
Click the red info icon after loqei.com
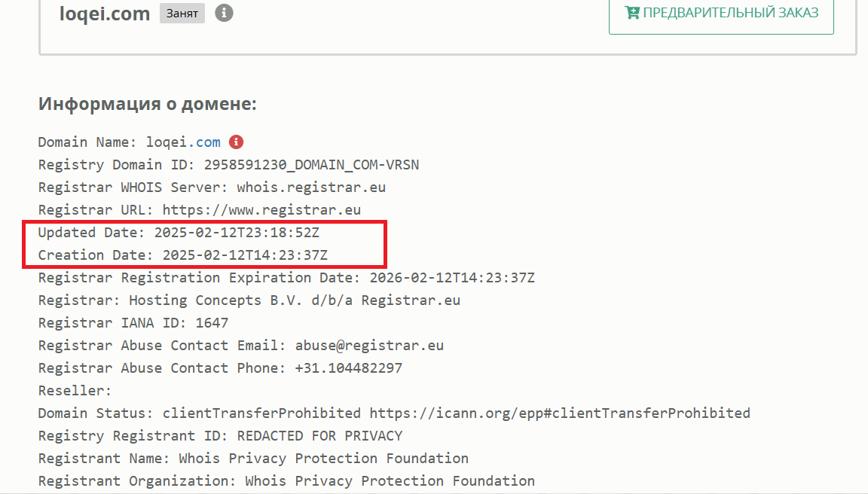point(237,142)
